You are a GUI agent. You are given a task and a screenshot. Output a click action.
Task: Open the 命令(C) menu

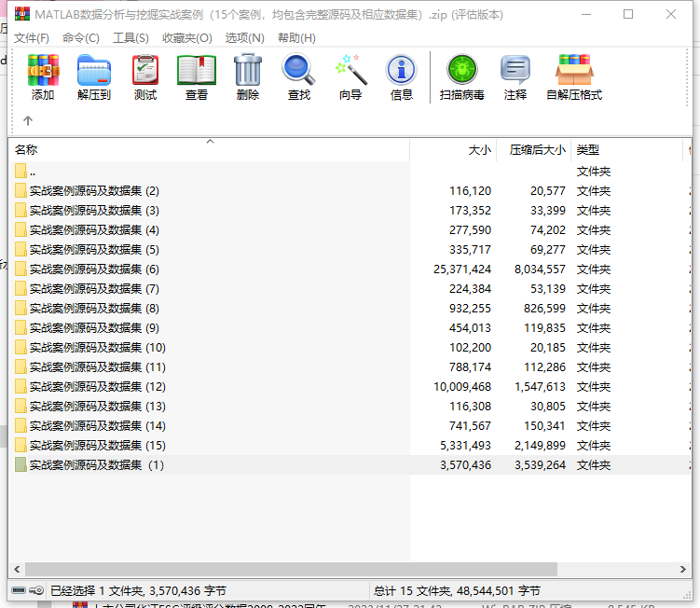pyautogui.click(x=81, y=38)
